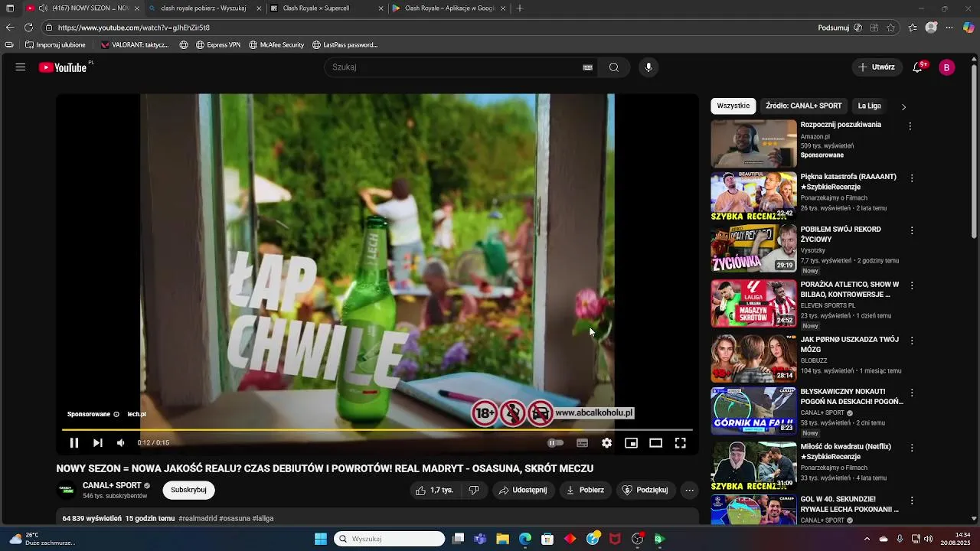Open McAfee Security bookmark
Image resolution: width=980 pixels, height=551 pixels.
[276, 45]
